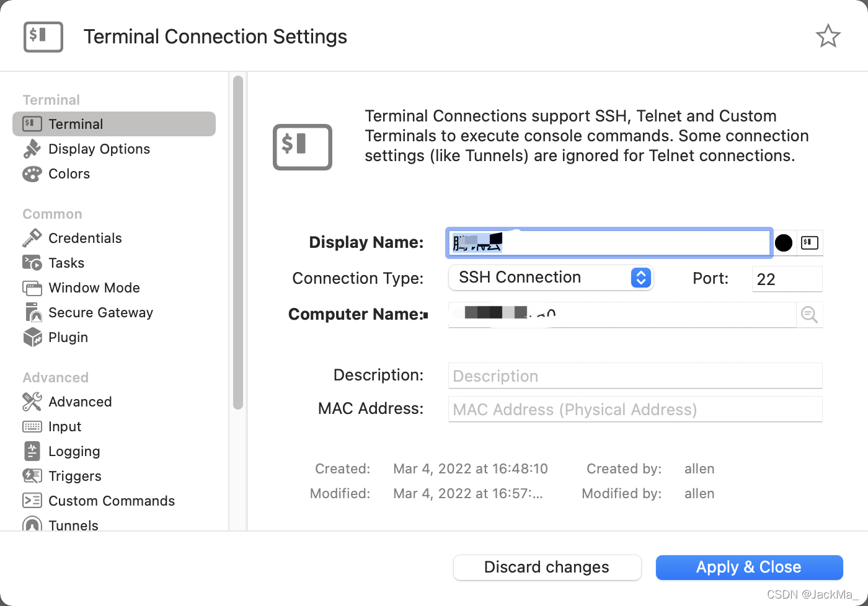Click the Secure Gateway icon
The image size is (868, 606).
point(32,312)
